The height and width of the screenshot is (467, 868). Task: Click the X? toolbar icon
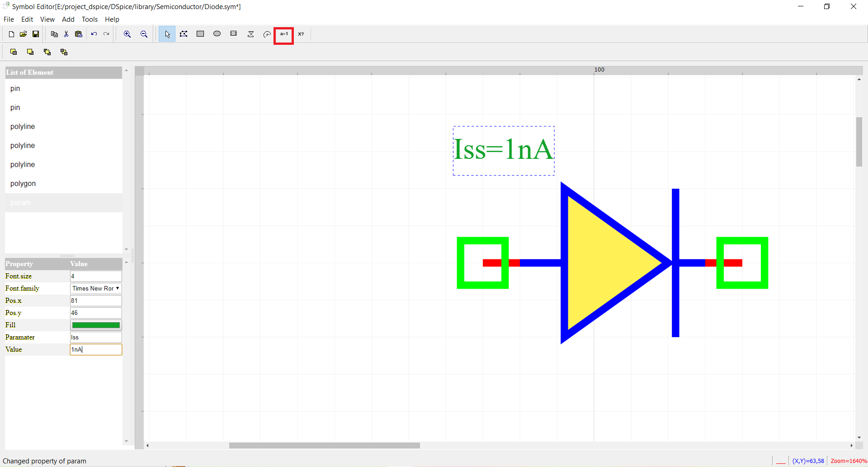pyautogui.click(x=301, y=34)
